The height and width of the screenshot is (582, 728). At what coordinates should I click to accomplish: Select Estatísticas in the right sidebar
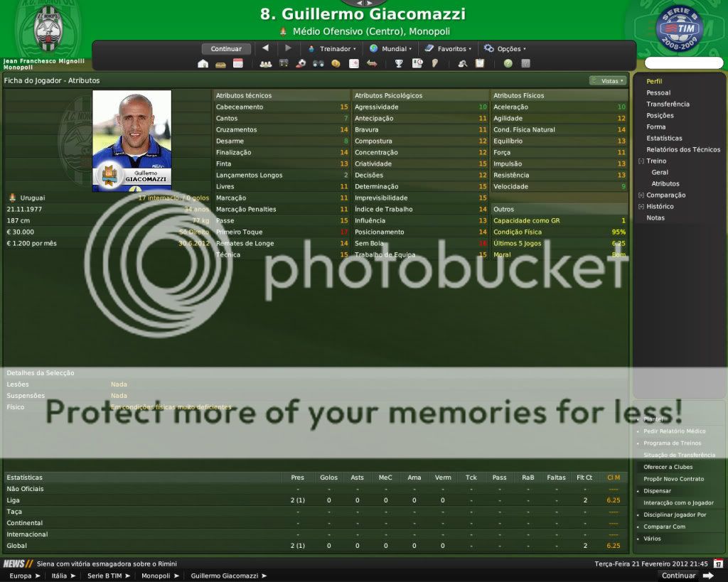664,139
